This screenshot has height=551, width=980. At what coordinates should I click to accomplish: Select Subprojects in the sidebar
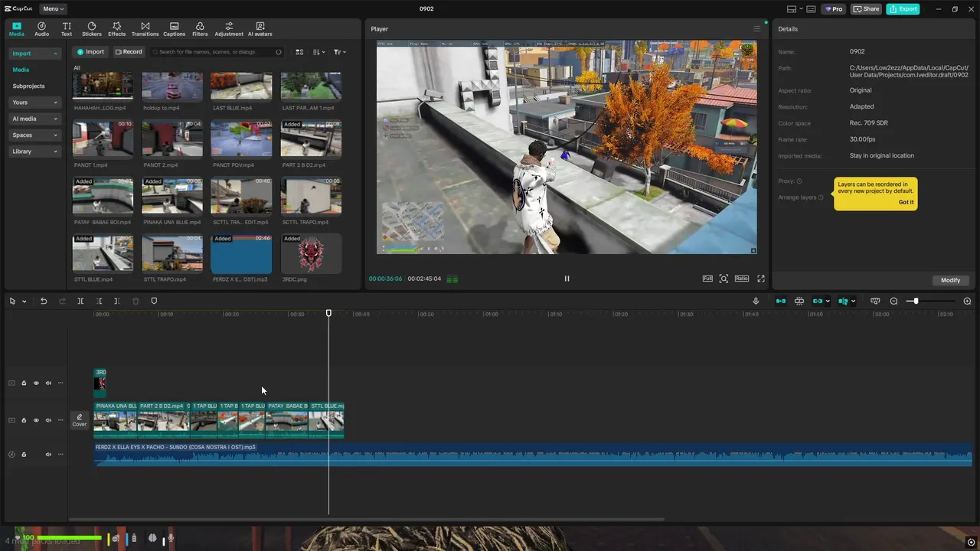tap(28, 86)
